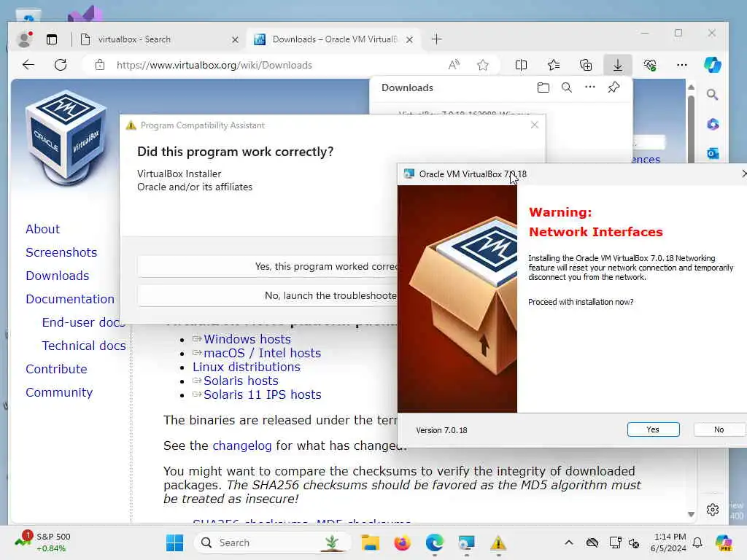Image resolution: width=747 pixels, height=560 pixels.
Task: Close the Program Compatibility Assistant dialog
Action: point(535,125)
